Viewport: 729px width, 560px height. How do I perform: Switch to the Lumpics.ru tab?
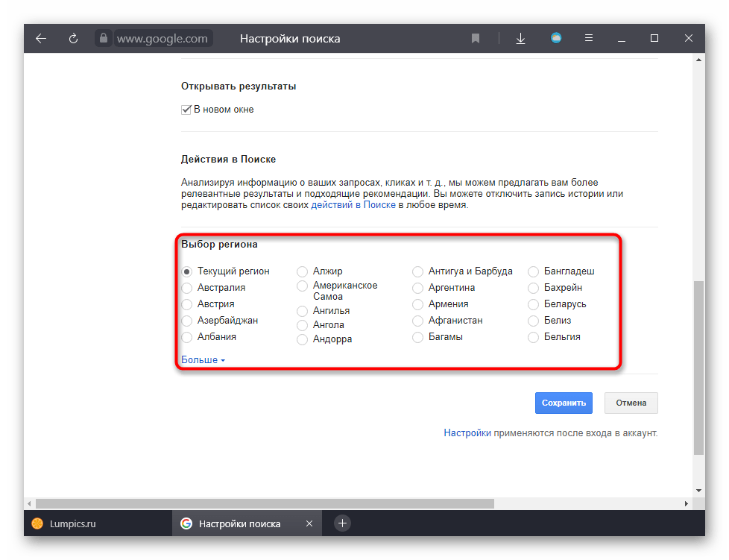coord(98,523)
